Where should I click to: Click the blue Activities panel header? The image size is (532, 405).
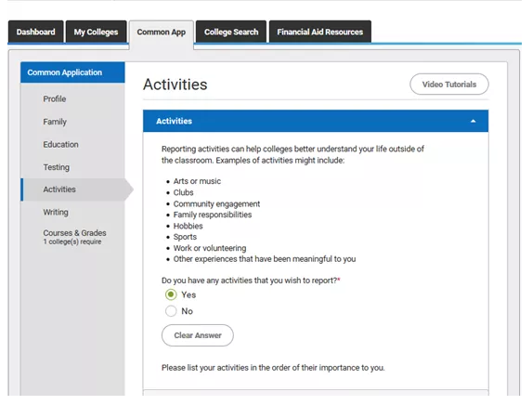coord(316,121)
